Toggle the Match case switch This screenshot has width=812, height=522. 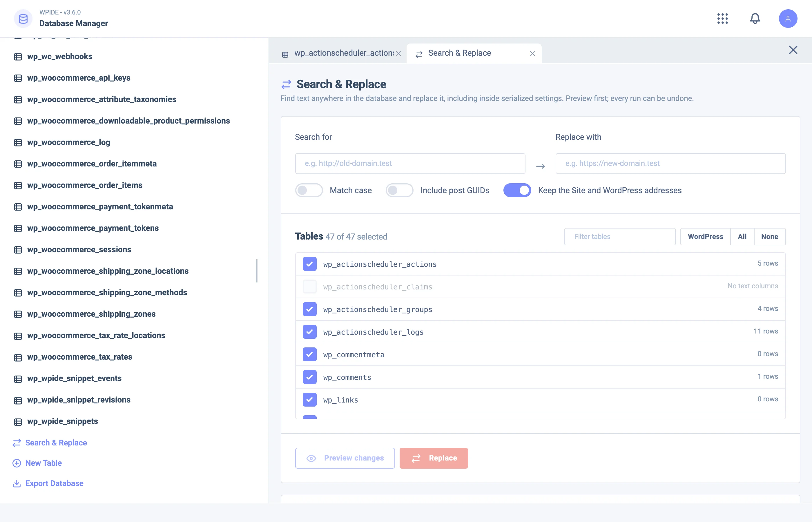[309, 190]
